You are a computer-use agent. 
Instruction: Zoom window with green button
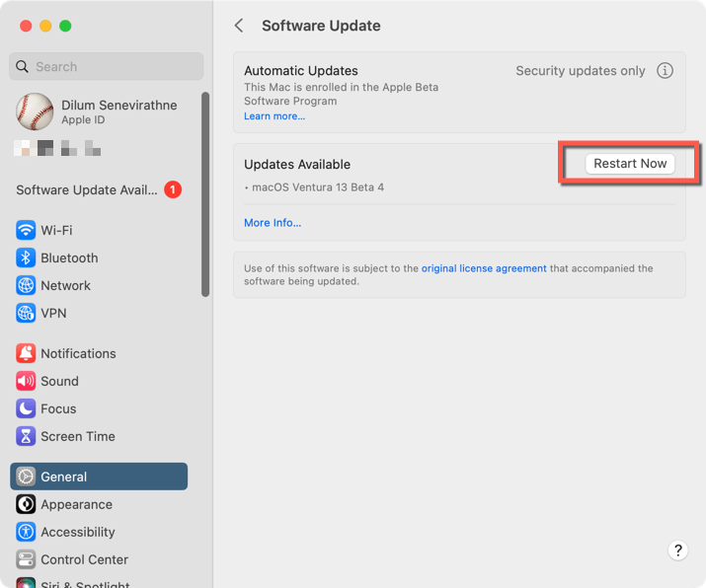tap(65, 26)
